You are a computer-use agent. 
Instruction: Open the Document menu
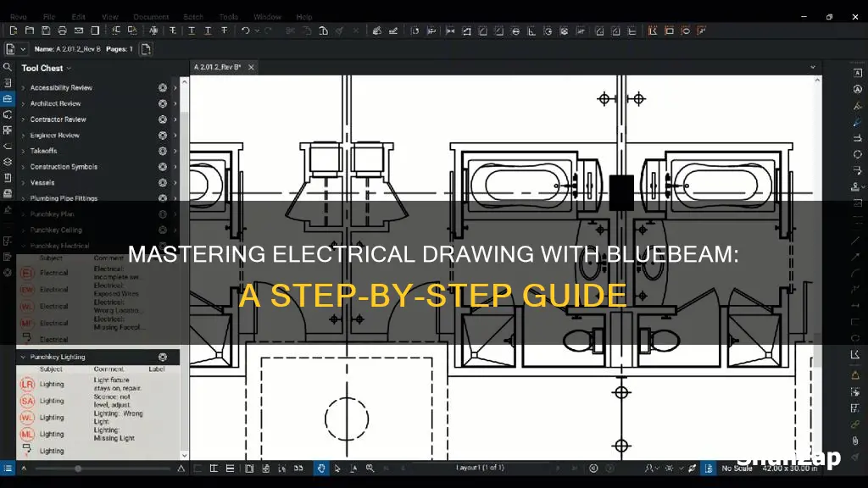pyautogui.click(x=151, y=17)
